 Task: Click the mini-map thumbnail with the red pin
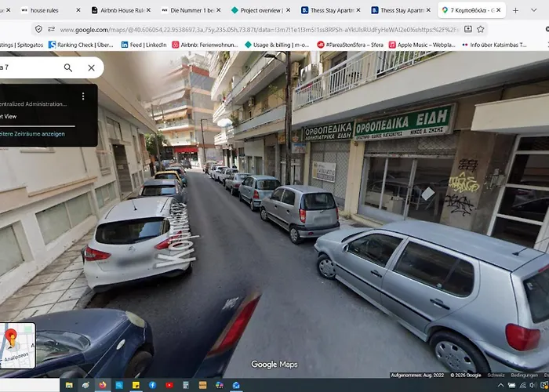[x=17, y=346]
